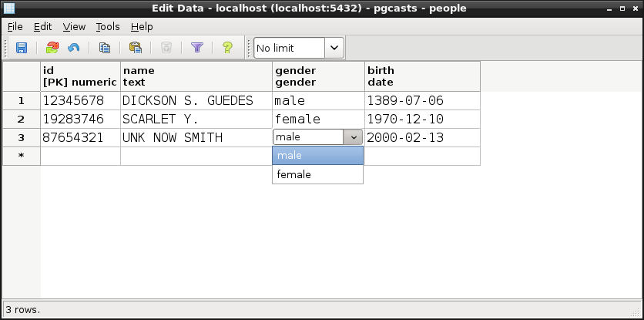Click the Undo arrow icon
This screenshot has width=644, height=320.
pyautogui.click(x=74, y=48)
